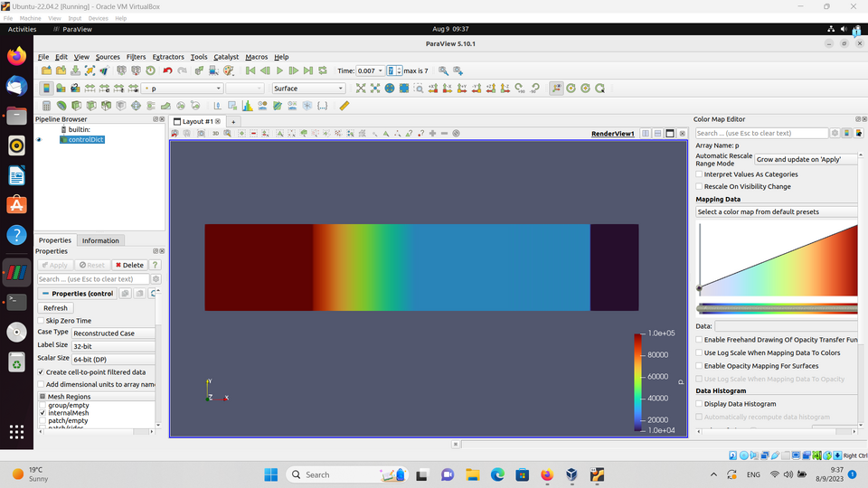Enable Display Data Histogram checkbox
The image size is (868, 488).
699,404
